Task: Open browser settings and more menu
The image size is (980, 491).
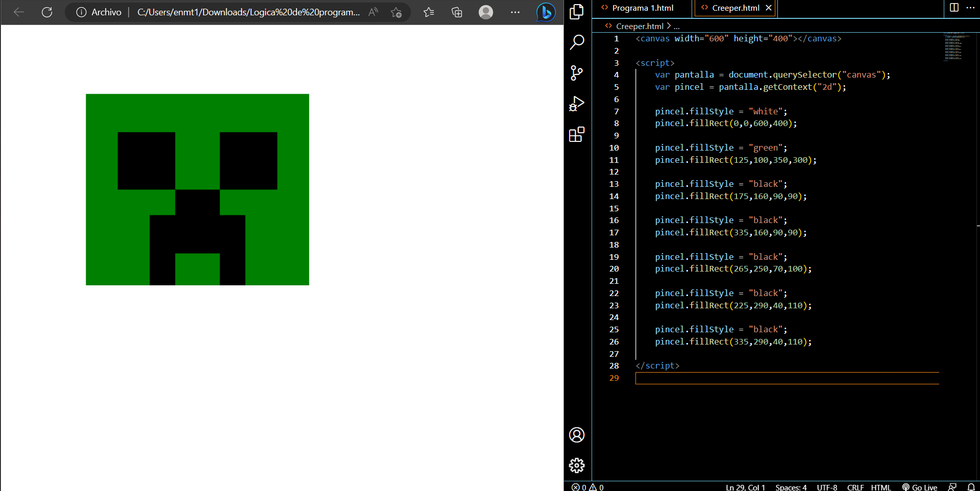Action: 515,12
